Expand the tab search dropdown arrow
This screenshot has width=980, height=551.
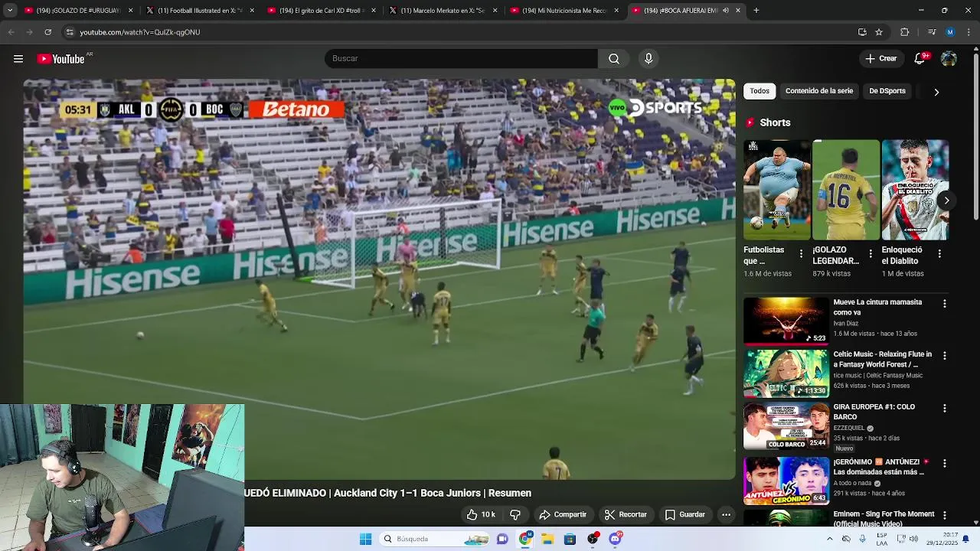coord(10,11)
